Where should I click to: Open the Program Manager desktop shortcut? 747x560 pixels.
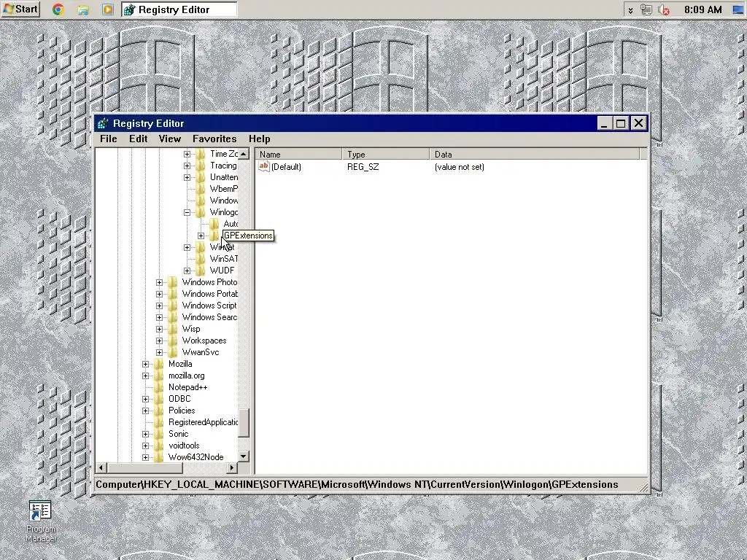[41, 521]
